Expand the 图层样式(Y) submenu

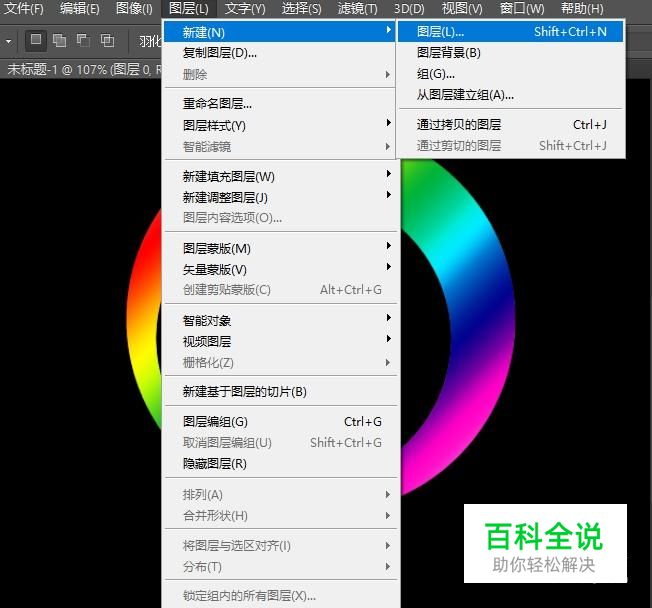coord(279,125)
